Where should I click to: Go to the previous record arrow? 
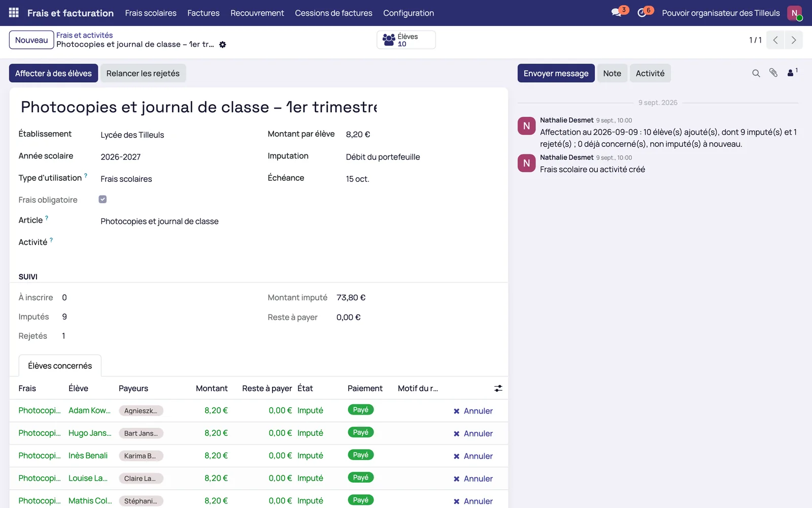click(775, 40)
